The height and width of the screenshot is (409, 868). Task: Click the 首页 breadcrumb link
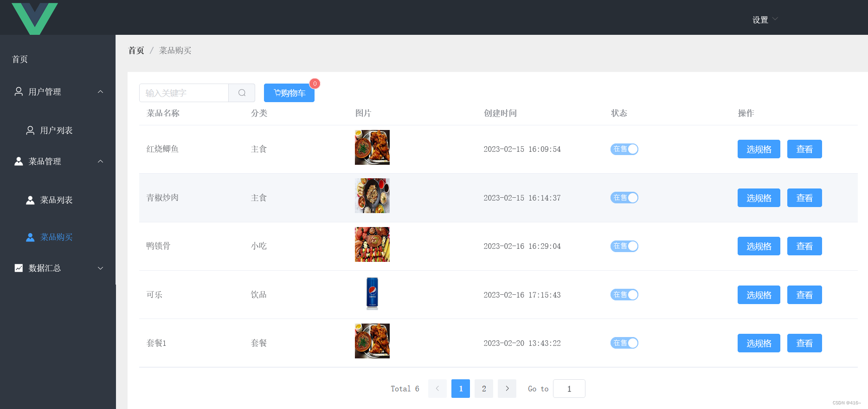(136, 50)
